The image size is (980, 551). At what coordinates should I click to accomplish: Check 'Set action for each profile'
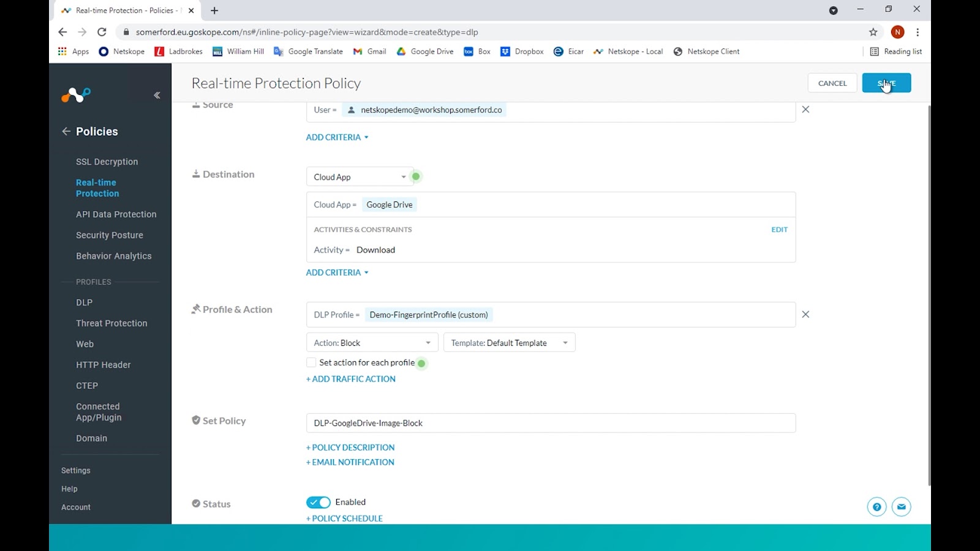coord(311,362)
